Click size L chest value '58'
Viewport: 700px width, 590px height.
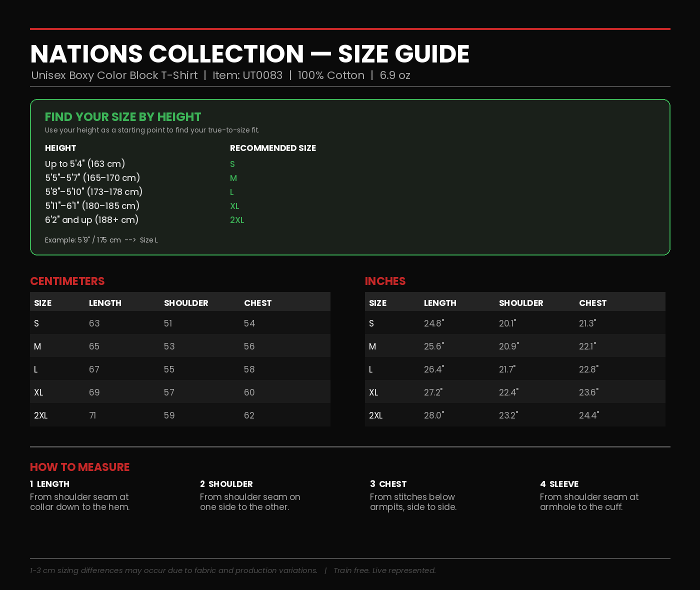point(249,369)
